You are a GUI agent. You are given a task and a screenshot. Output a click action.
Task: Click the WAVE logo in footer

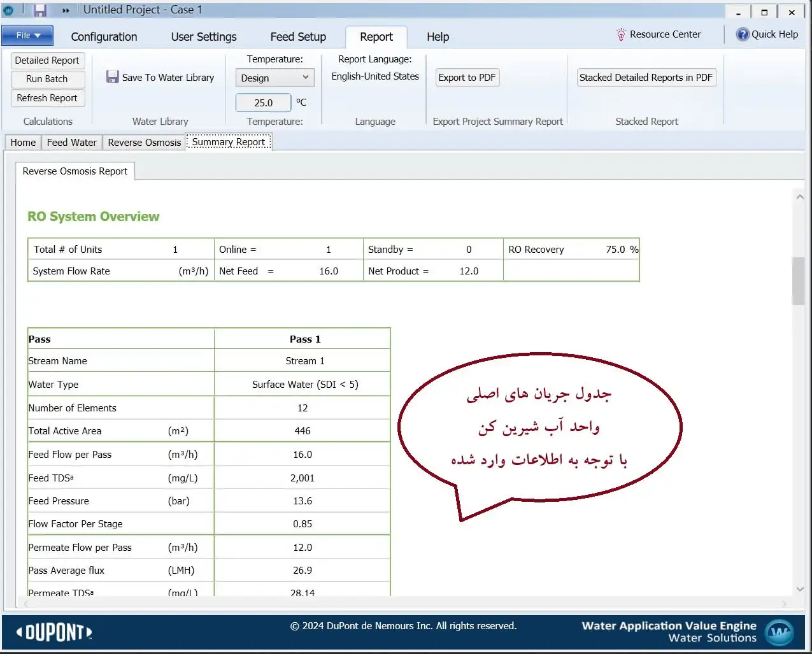pos(778,632)
